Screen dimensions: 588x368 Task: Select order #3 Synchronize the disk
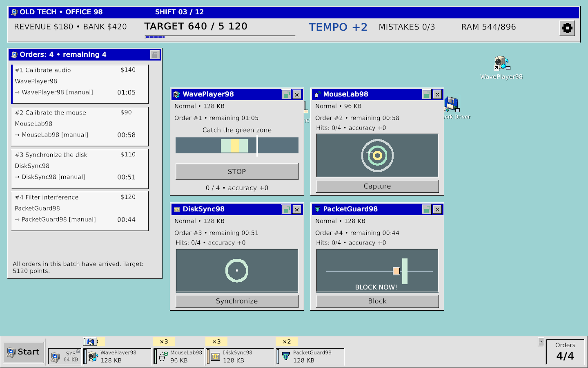[80, 168]
